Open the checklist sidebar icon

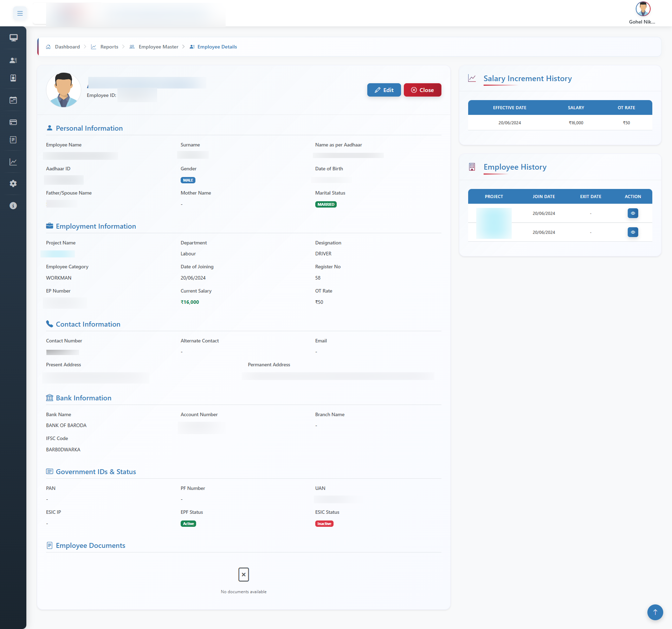coord(13,140)
